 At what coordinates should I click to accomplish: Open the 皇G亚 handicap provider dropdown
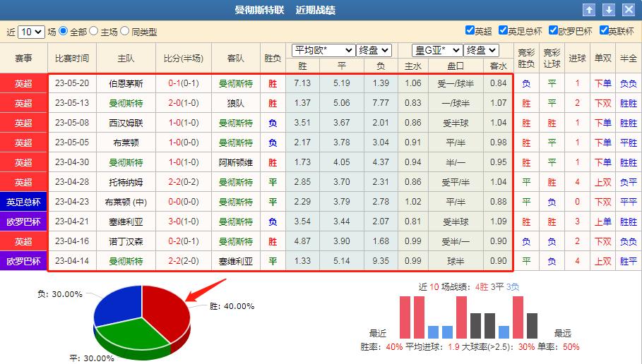pos(437,50)
